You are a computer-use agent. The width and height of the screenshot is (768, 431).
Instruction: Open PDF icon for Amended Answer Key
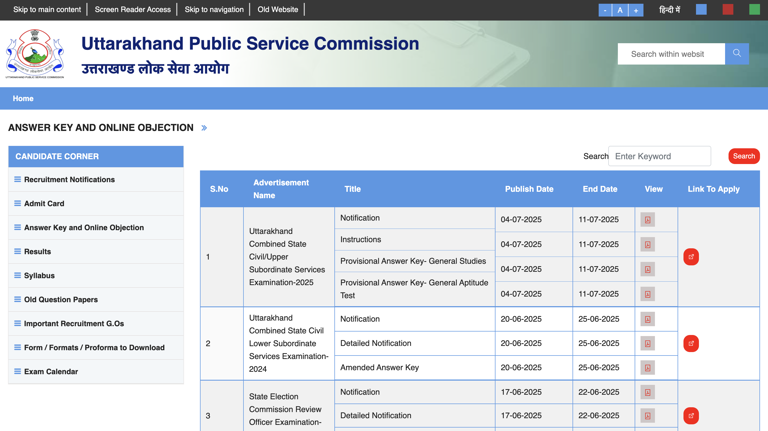(647, 368)
